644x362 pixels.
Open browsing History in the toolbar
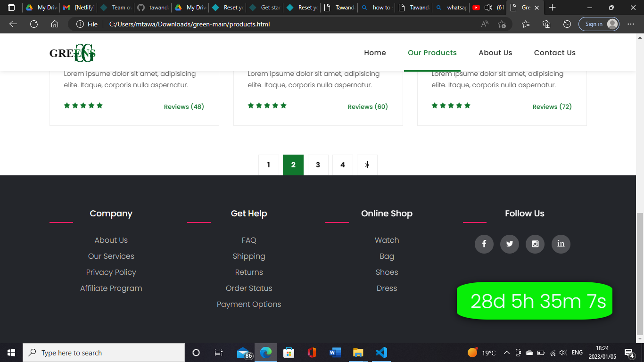coord(567,24)
